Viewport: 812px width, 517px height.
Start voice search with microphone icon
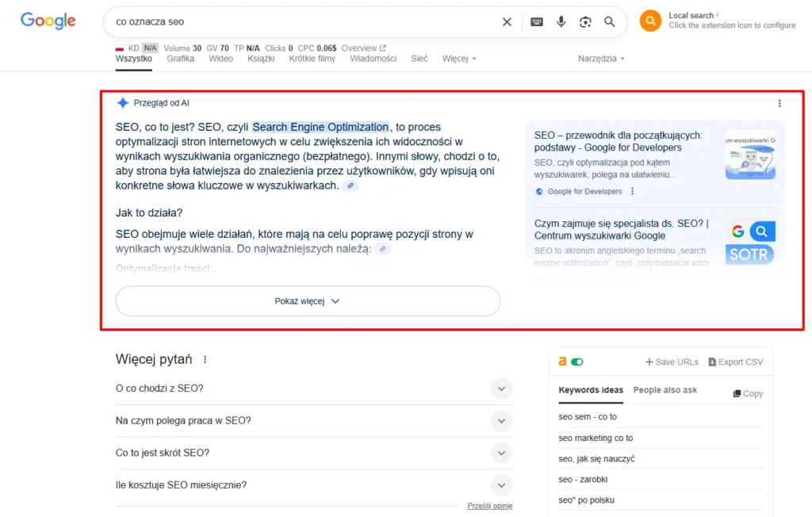(561, 21)
